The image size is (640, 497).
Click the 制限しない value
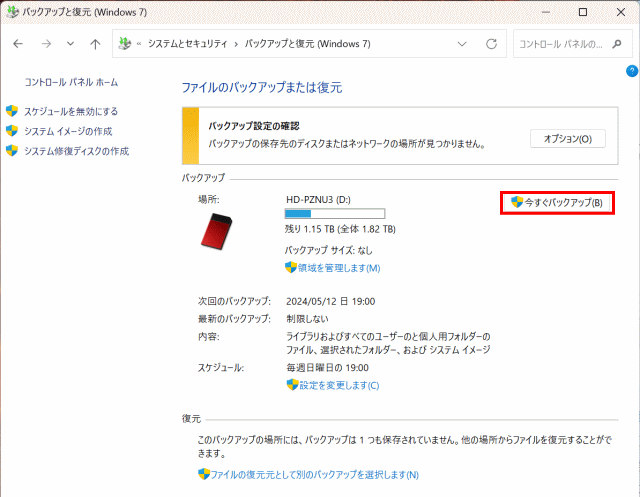point(307,318)
